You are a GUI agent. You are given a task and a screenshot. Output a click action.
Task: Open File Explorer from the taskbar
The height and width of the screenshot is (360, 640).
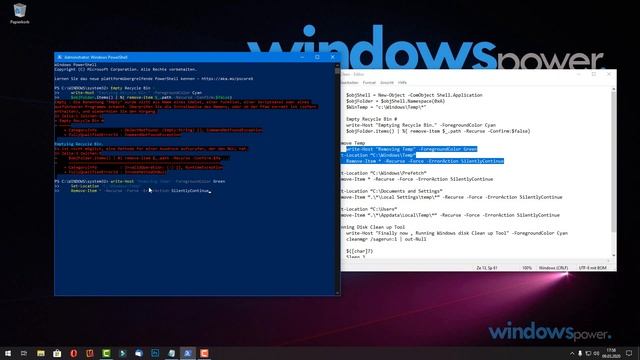tap(41, 353)
